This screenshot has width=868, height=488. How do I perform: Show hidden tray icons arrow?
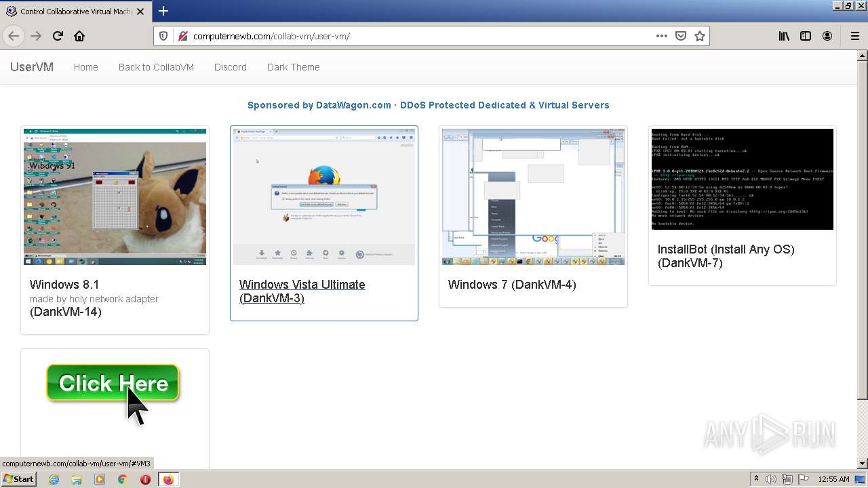tap(757, 479)
